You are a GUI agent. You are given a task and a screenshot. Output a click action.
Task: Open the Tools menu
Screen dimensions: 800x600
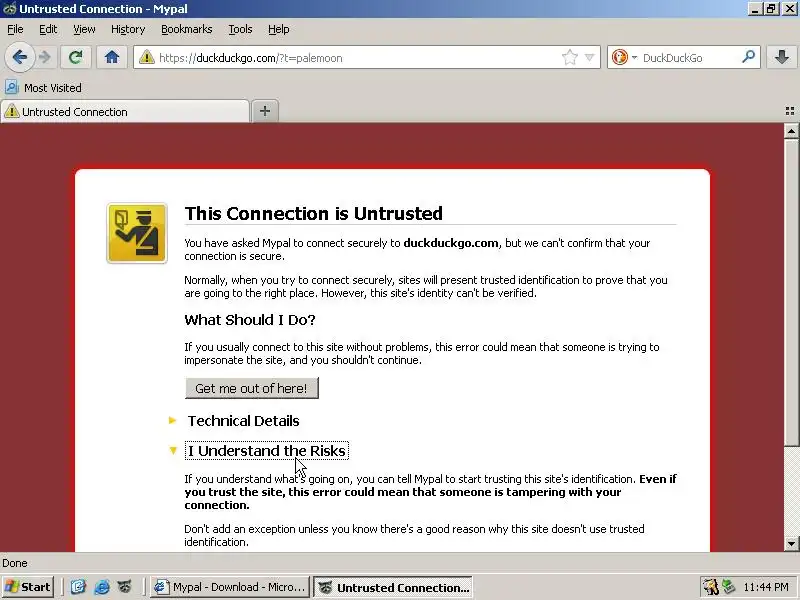[x=240, y=30]
